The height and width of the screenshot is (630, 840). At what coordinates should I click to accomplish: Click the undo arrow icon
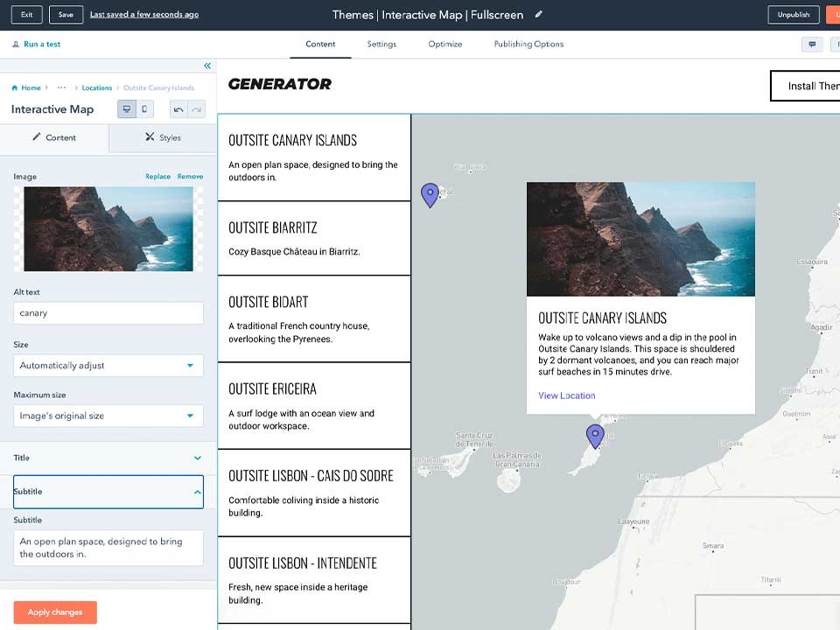pyautogui.click(x=178, y=109)
